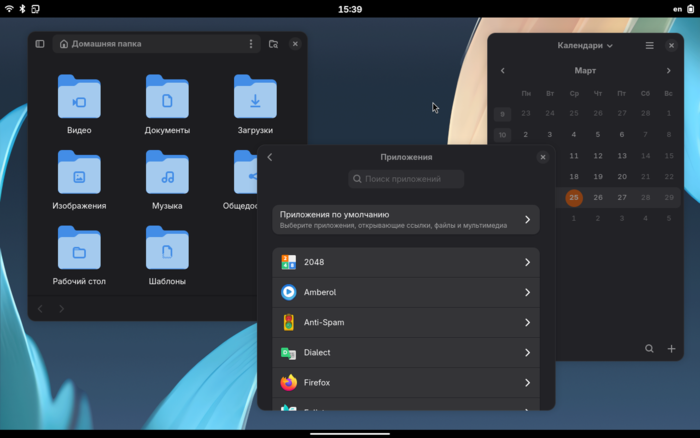
Task: Go to previous month in calendar
Action: click(x=503, y=71)
